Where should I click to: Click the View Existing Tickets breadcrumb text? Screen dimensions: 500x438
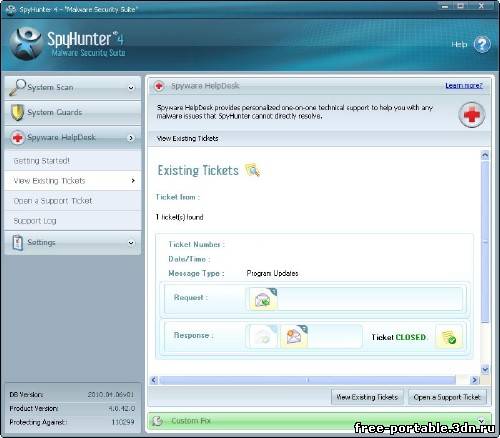point(187,138)
